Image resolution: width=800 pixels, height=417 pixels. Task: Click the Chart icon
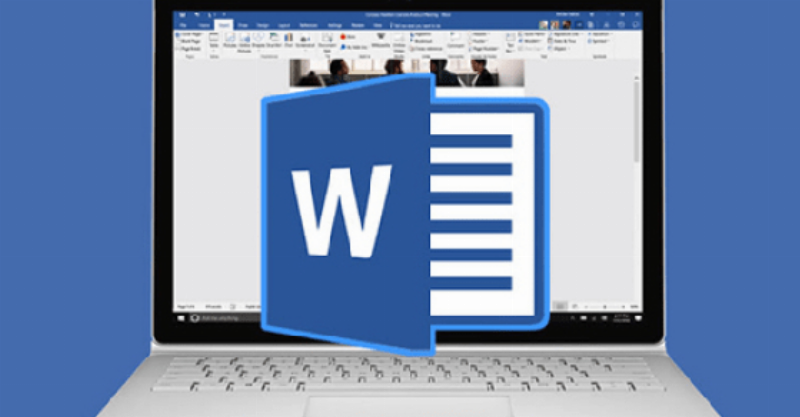pos(289,40)
